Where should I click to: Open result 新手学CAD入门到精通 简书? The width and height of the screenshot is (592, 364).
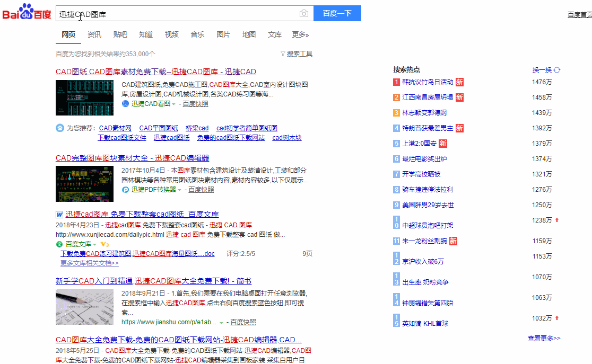[x=153, y=281]
